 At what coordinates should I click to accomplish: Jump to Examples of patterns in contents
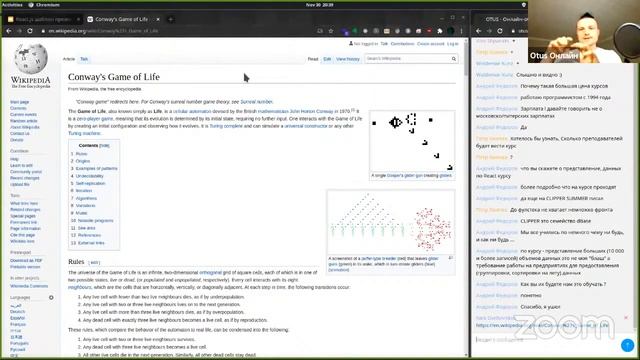point(97,169)
